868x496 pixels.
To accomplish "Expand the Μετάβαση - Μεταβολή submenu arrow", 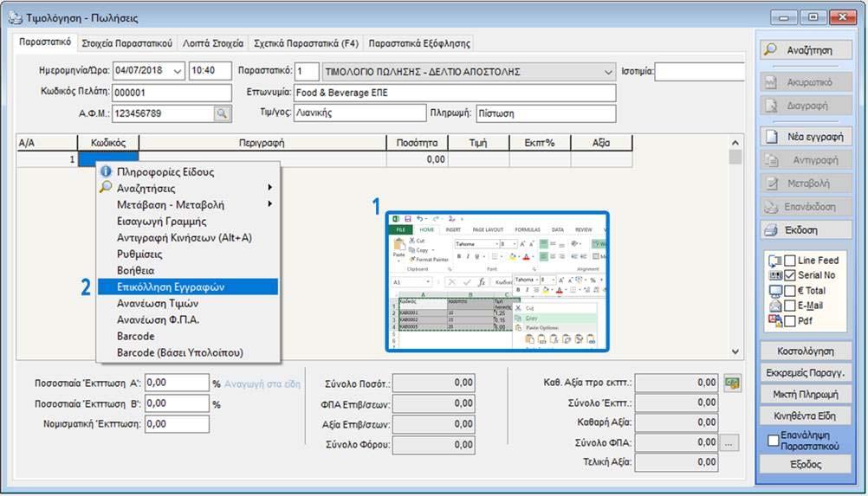I will click(x=269, y=204).
